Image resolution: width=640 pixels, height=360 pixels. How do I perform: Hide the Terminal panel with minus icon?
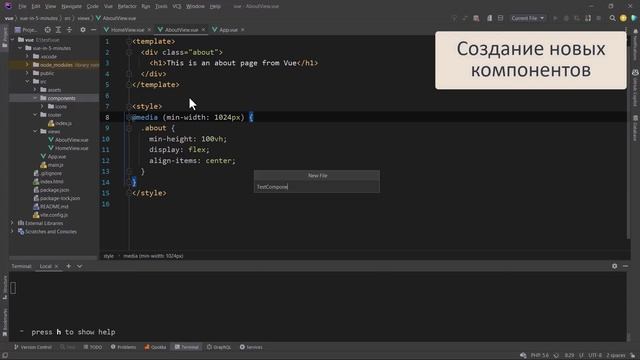625,266
